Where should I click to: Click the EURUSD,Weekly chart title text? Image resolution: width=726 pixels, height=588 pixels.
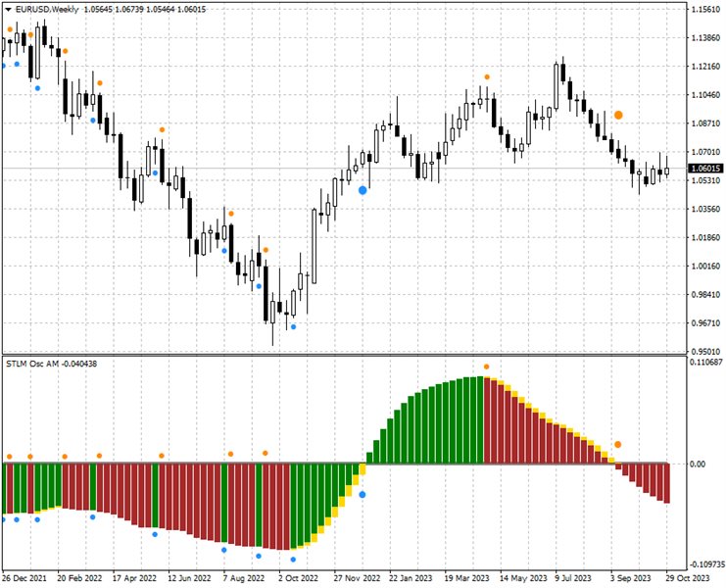(47, 9)
